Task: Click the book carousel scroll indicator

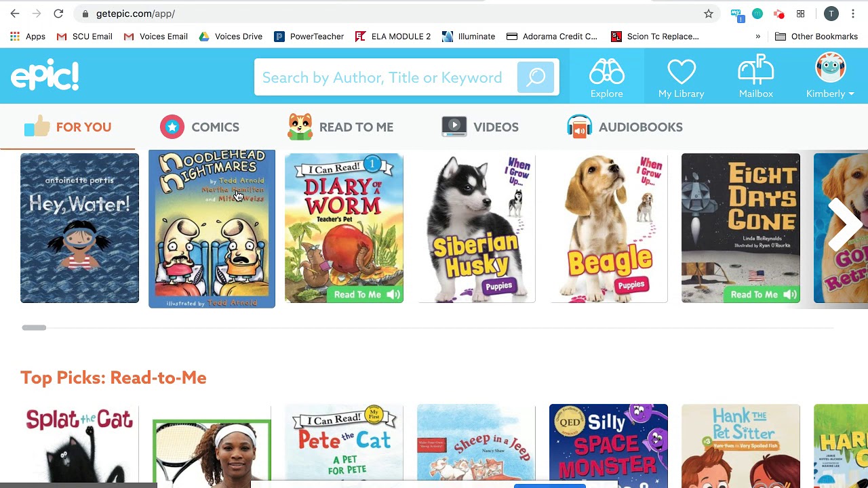Action: (34, 327)
